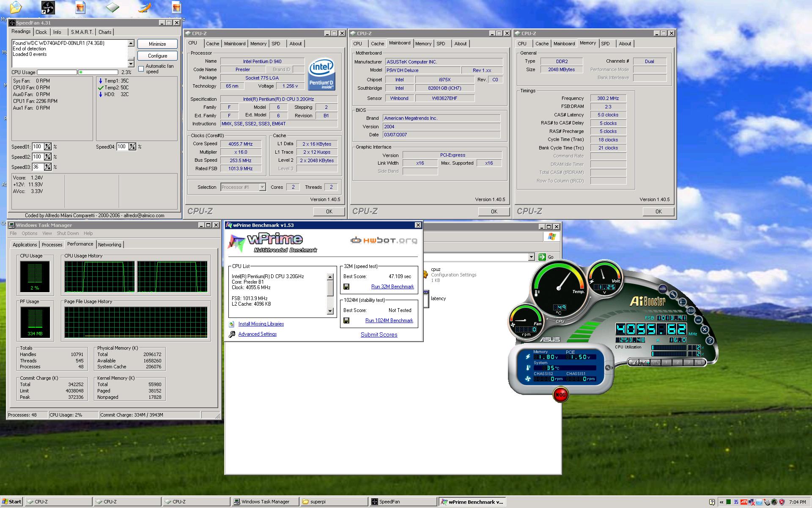Image resolution: width=812 pixels, height=508 pixels.
Task: Click the Speed01 percentage input field
Action: coord(38,146)
